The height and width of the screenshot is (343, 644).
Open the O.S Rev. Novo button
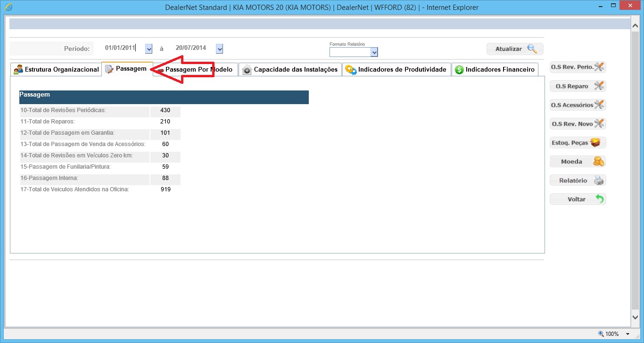tap(578, 123)
